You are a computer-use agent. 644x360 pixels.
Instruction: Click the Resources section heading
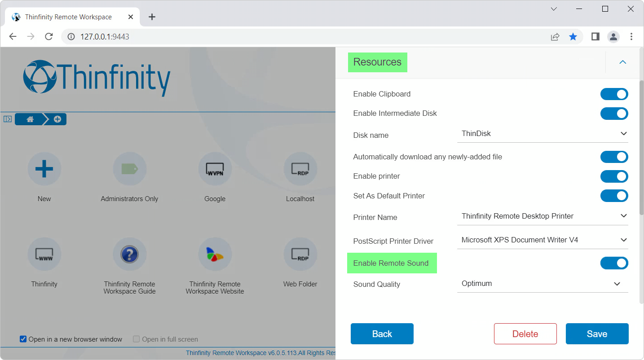(x=377, y=62)
